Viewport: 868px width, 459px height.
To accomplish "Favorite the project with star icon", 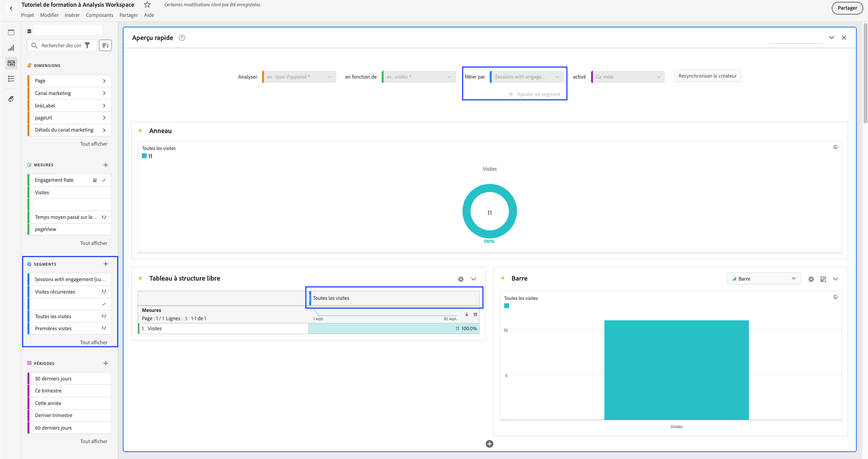I will coord(147,5).
